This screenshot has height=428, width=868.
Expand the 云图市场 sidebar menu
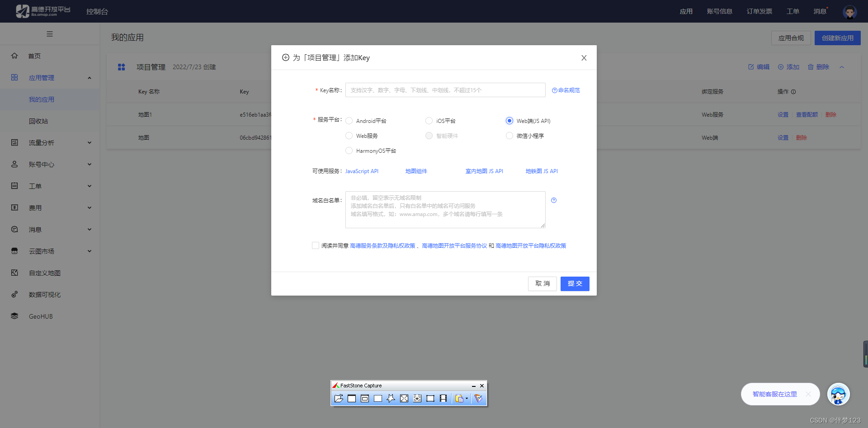(90, 251)
